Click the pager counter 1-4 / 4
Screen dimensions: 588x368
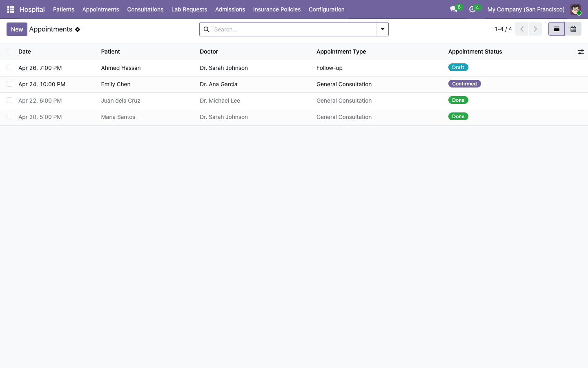click(503, 29)
